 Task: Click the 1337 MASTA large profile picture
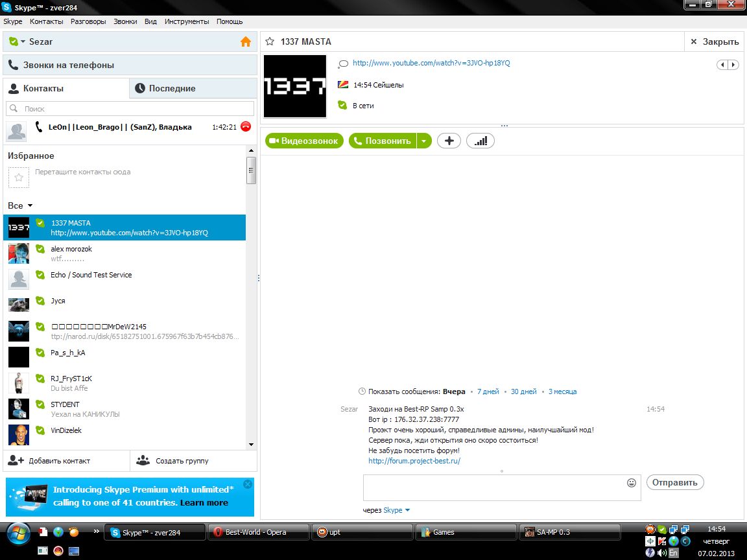tap(295, 86)
